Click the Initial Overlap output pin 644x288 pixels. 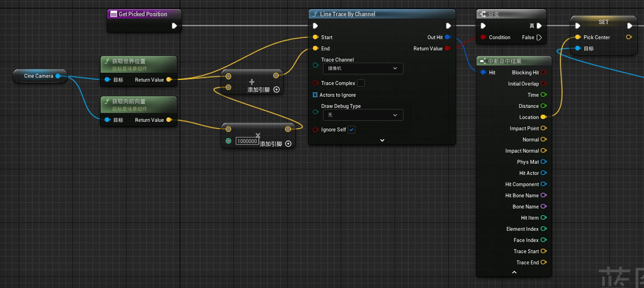(544, 84)
